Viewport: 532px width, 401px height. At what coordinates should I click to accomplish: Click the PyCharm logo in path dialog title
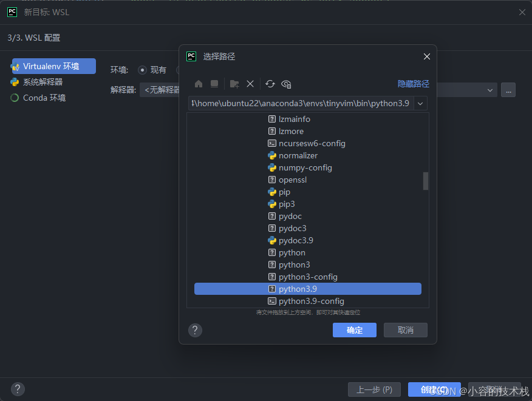191,56
